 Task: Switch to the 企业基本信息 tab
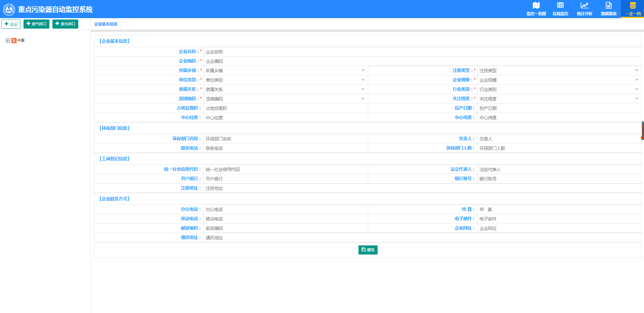105,24
